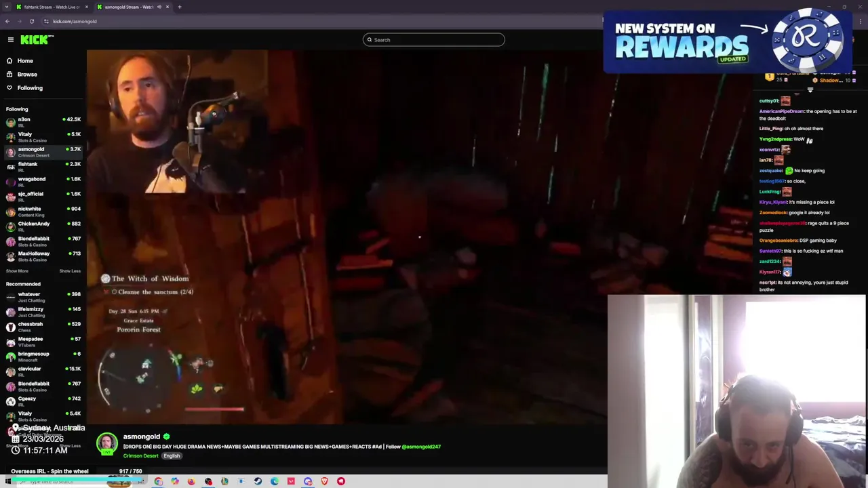Click the Browse icon in sidebar
This screenshot has width=868, height=488.
9,75
